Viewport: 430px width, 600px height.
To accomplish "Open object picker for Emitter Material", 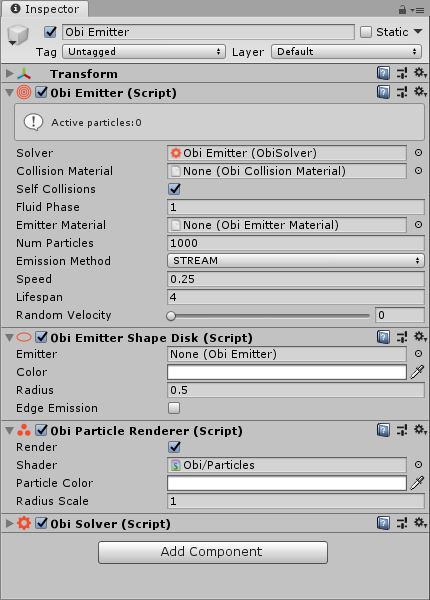I will pyautogui.click(x=419, y=225).
